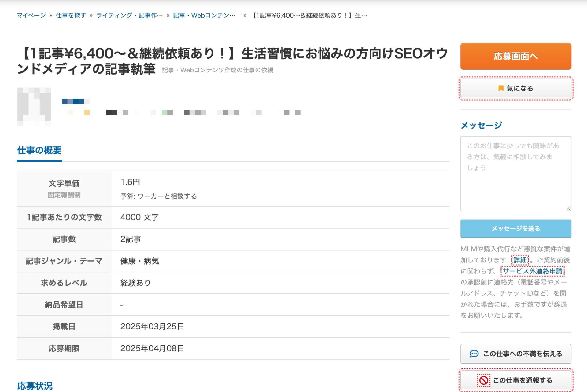Go to マイページ in the breadcrumb

31,15
